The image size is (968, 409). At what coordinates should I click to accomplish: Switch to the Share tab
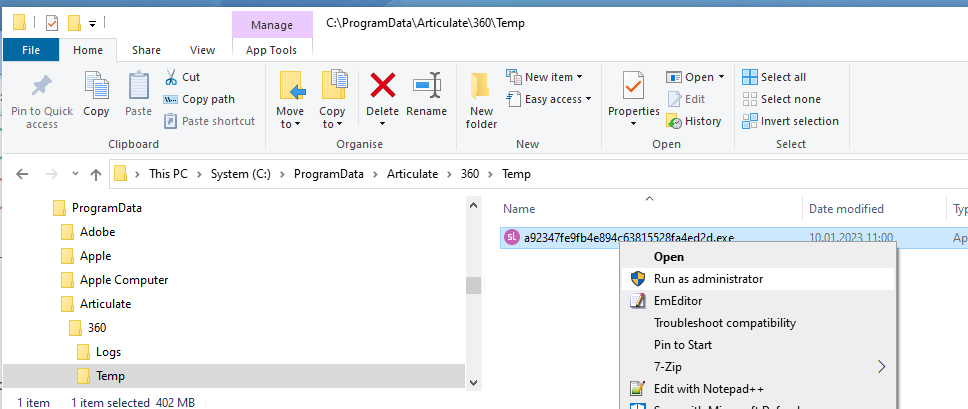coord(146,50)
